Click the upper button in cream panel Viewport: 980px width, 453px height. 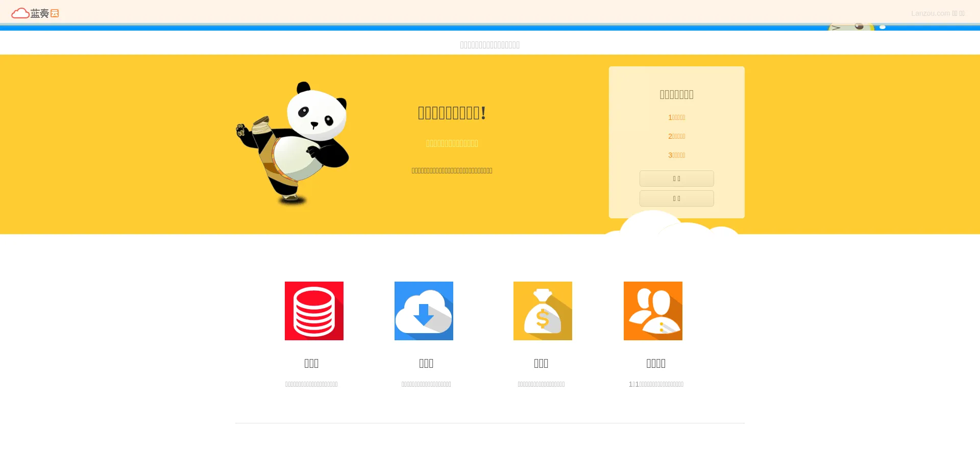(x=676, y=179)
